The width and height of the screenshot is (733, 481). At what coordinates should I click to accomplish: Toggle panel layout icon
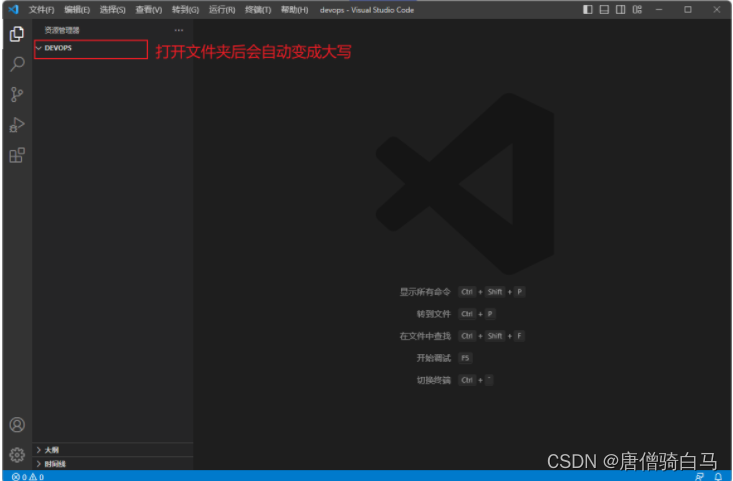[x=604, y=9]
